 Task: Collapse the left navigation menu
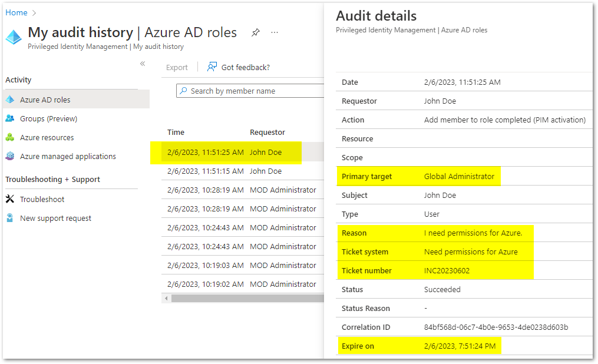143,64
